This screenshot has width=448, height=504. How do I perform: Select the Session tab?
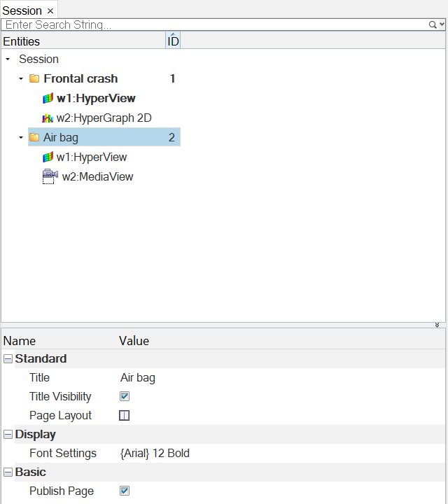click(x=22, y=10)
